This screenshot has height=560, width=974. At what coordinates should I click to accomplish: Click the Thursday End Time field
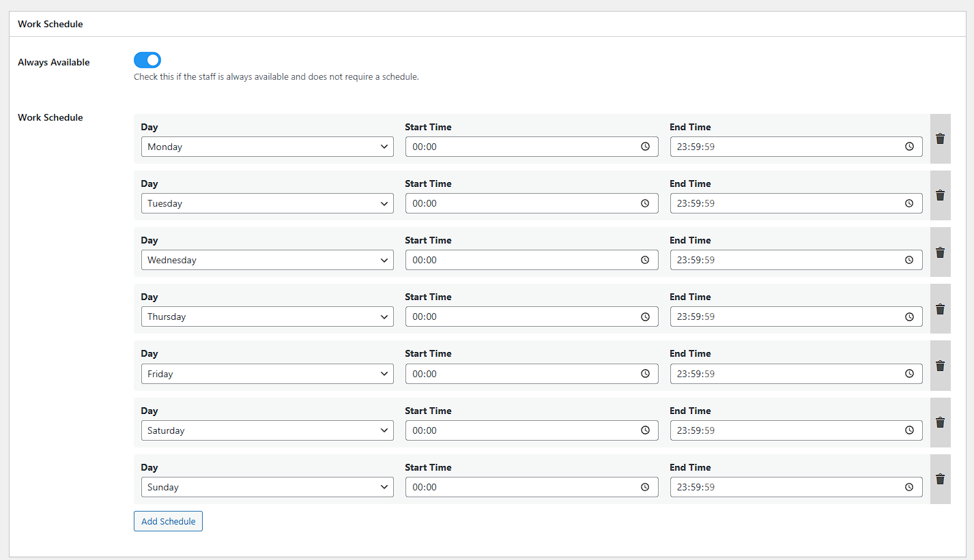click(x=785, y=316)
